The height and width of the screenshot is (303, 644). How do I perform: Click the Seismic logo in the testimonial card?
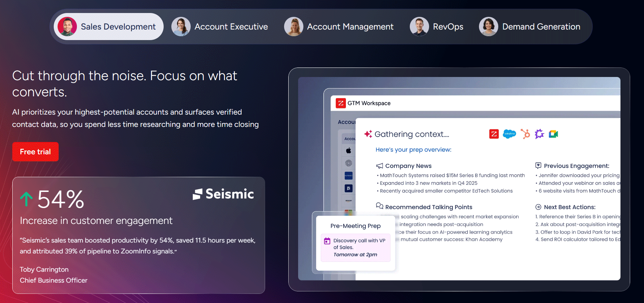click(x=223, y=194)
